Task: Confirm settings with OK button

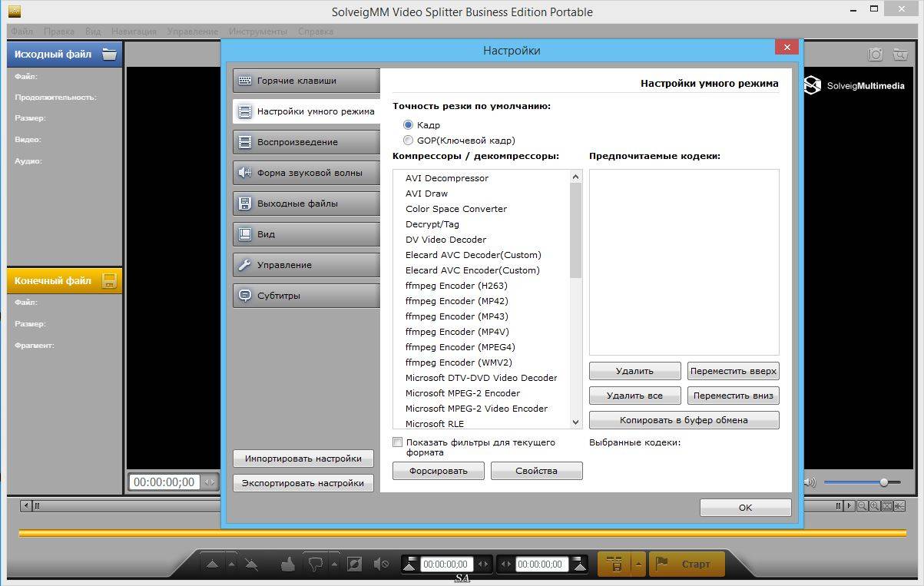Action: pyautogui.click(x=745, y=508)
